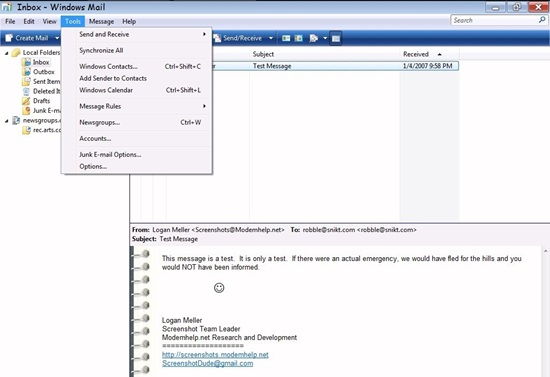Click the Find toolbar icon
Viewport: 550px width, 377px height.
314,38
